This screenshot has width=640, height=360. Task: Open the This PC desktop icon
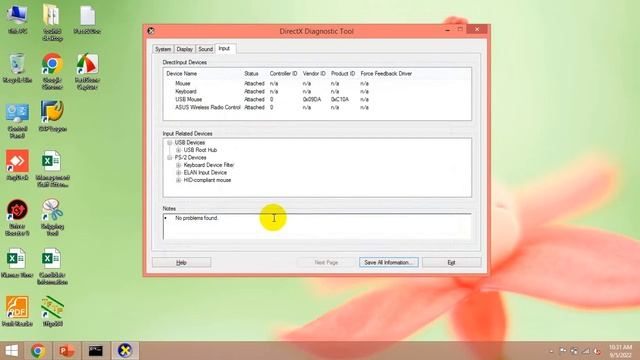(17, 19)
